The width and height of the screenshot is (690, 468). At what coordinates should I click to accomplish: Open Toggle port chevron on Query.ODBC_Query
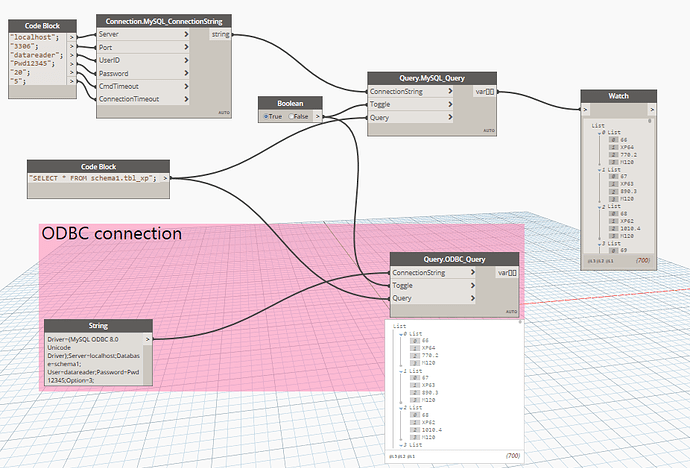[473, 285]
